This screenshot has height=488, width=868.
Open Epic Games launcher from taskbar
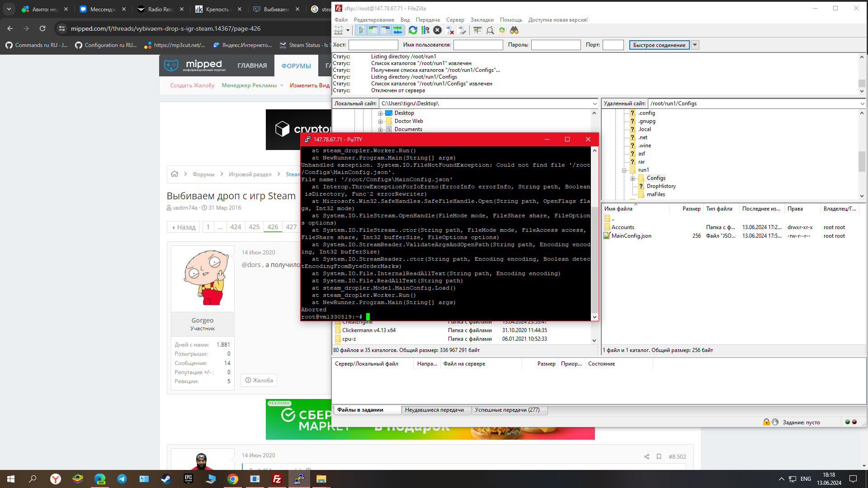pos(188,479)
